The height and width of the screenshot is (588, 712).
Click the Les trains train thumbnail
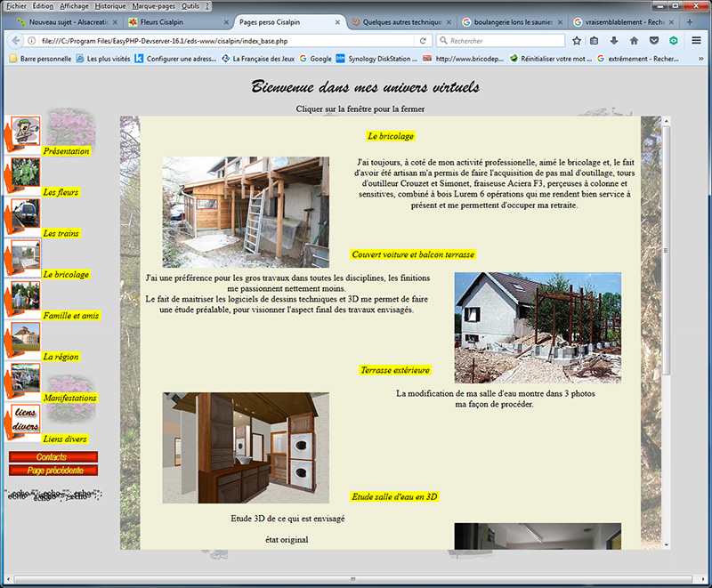pyautogui.click(x=26, y=213)
